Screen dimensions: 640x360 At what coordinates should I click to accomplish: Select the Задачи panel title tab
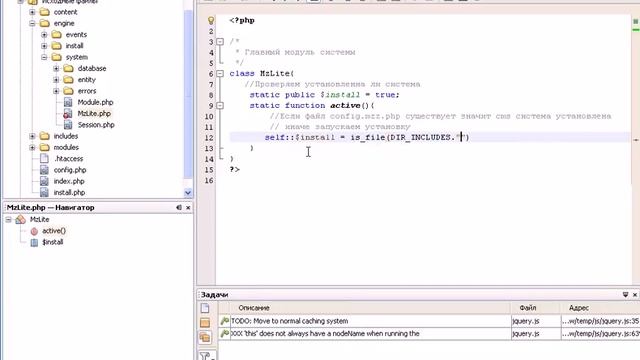[x=215, y=295]
